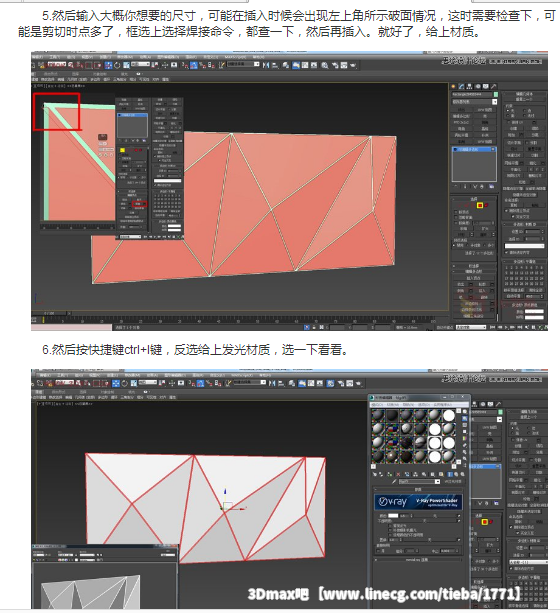The height and width of the screenshot is (613, 560).
Task: Toggle checkbox at right of V-Ray color row
Action: pos(459,516)
